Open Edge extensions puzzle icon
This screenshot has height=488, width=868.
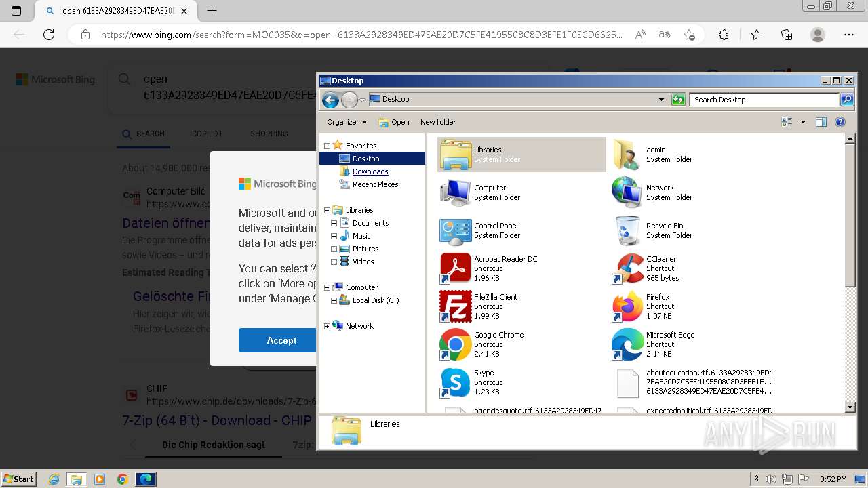[724, 35]
